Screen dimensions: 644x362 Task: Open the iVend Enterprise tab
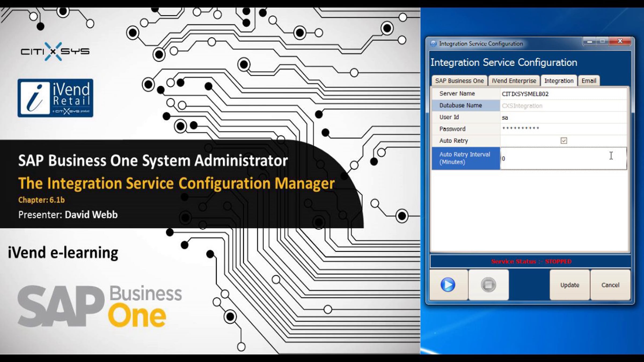point(514,81)
